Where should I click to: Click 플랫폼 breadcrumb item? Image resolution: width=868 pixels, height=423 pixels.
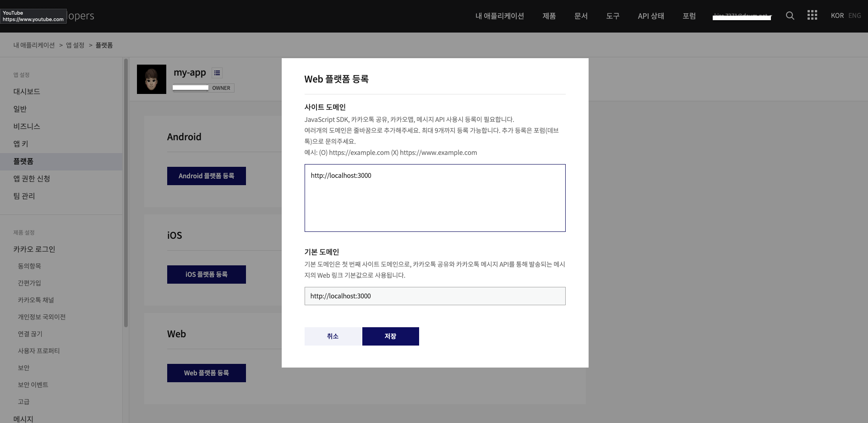(x=104, y=45)
